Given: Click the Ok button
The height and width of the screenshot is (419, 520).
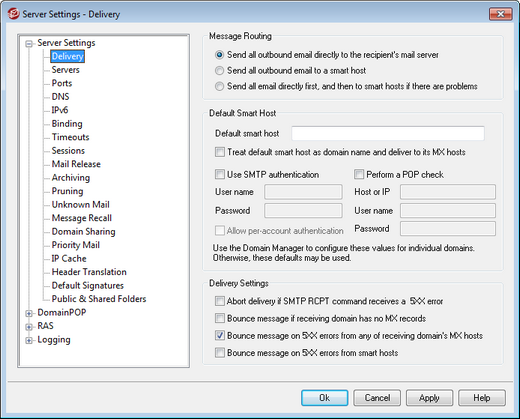Looking at the screenshot, I should coord(325,398).
